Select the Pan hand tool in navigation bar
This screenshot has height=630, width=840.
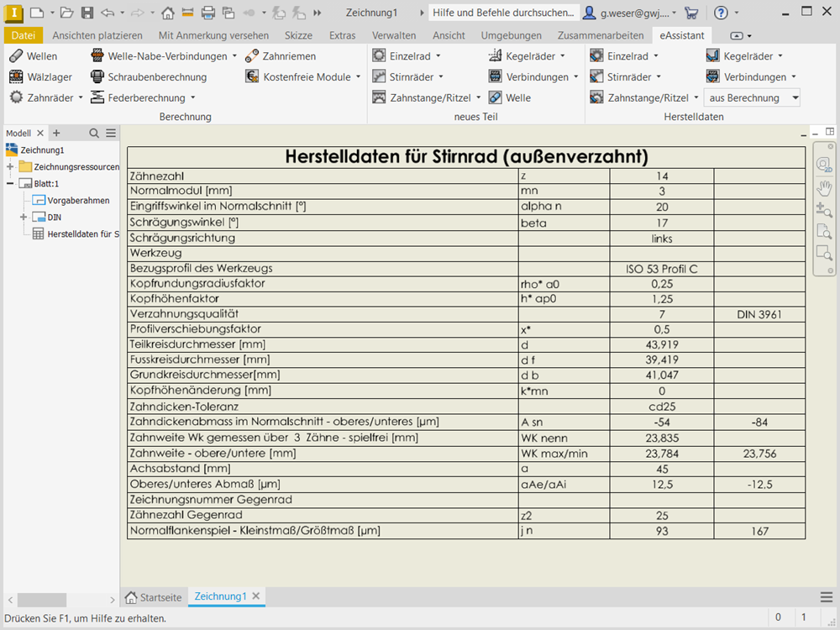(x=824, y=186)
